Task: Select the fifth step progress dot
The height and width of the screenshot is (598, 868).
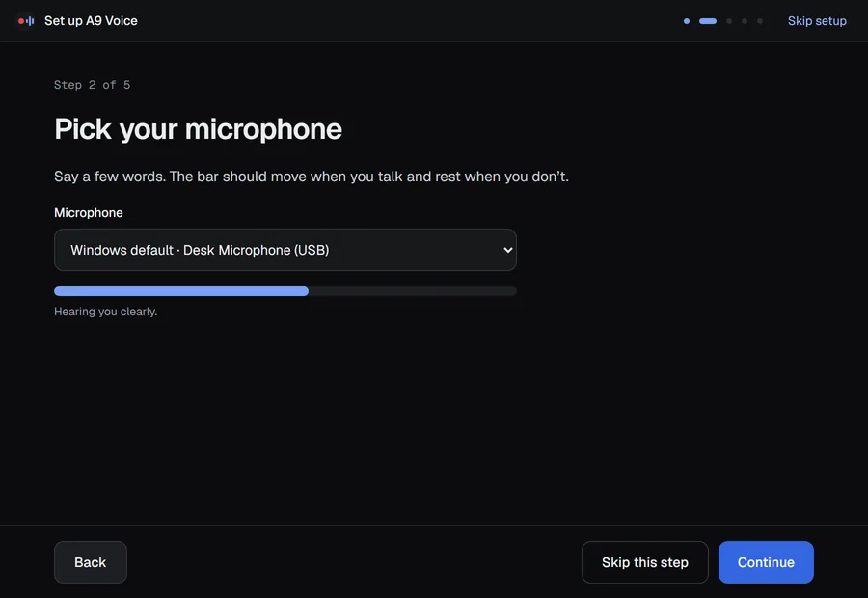Action: click(760, 21)
